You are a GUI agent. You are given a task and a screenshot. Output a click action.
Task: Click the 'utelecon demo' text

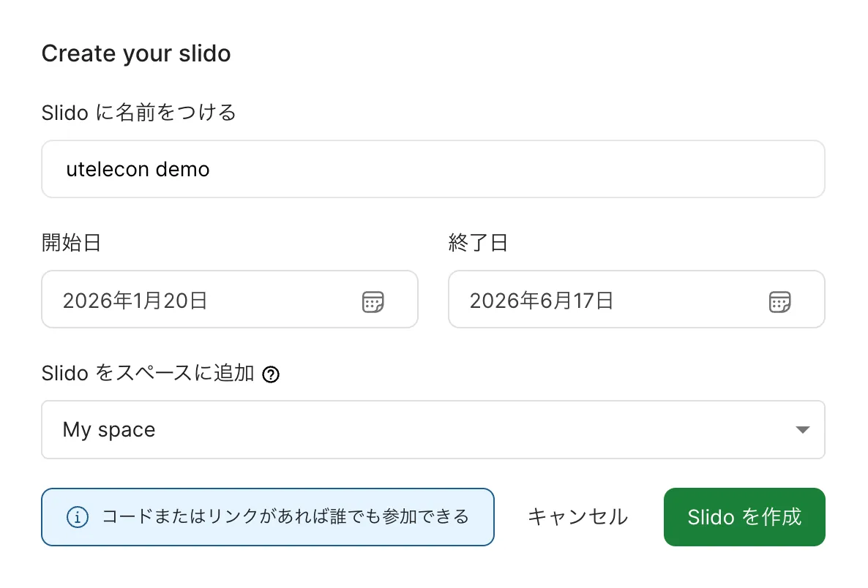coord(138,170)
